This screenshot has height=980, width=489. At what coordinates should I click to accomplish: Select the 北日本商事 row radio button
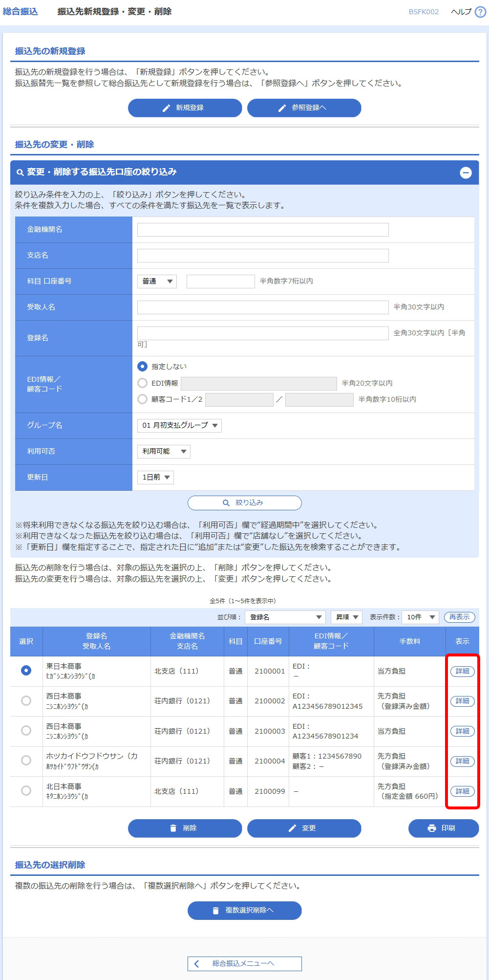(26, 791)
